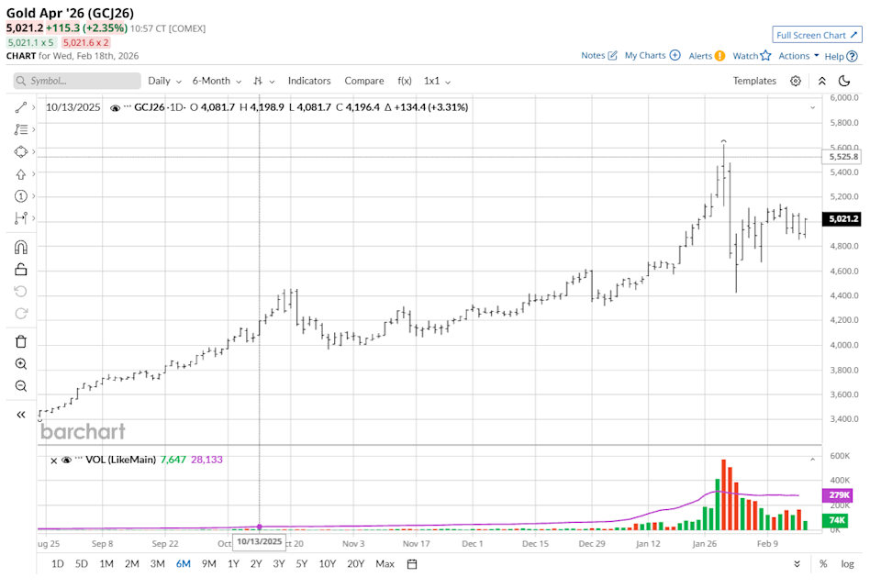Screen dimensions: 881x588
Task: Collapse the left drawing tools sidebar
Action: 20,415
